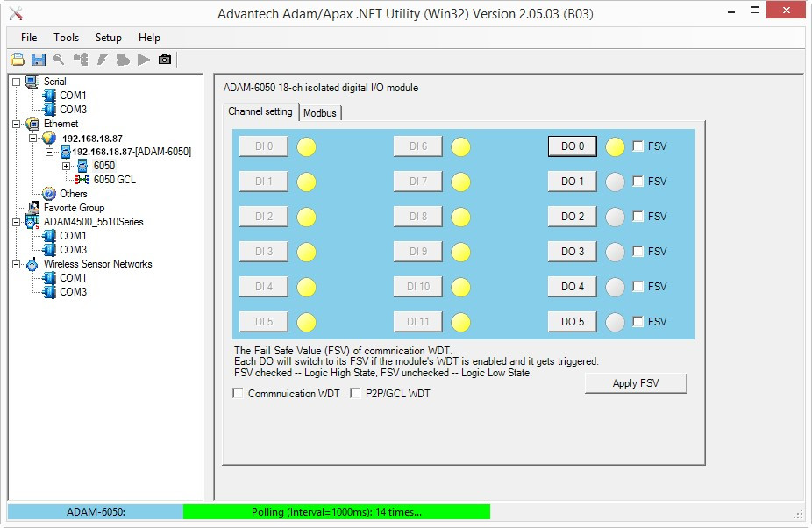Select the Serial computer icon in the tree
This screenshot has height=528, width=812.
click(32, 82)
